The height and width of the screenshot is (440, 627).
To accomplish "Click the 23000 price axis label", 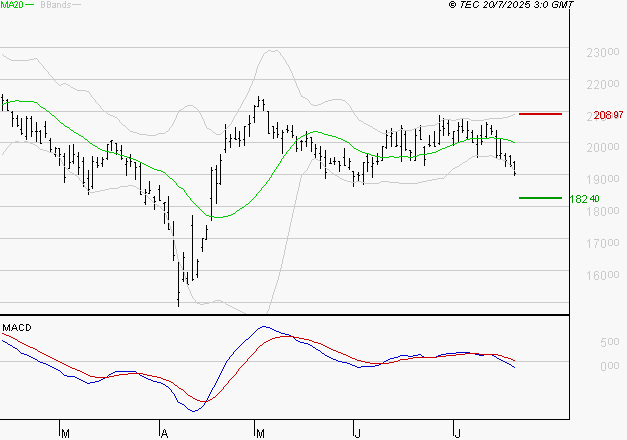I will point(603,52).
